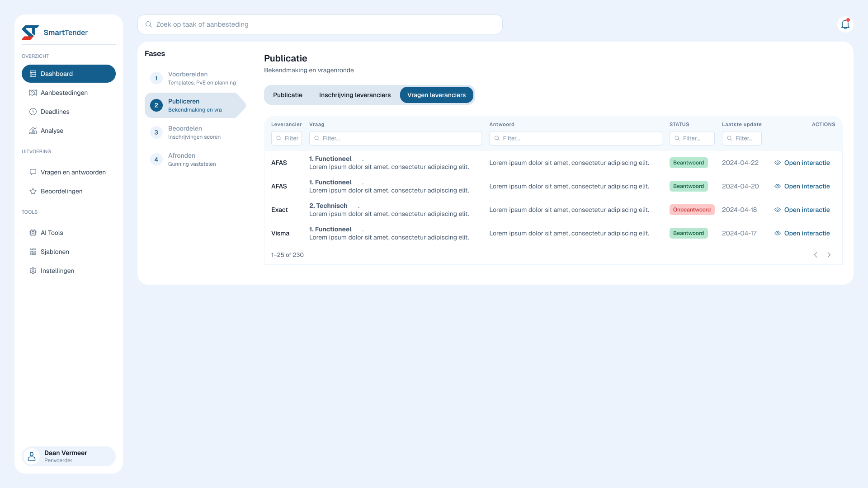
Task: Click the STATUS column header
Action: [x=679, y=124]
